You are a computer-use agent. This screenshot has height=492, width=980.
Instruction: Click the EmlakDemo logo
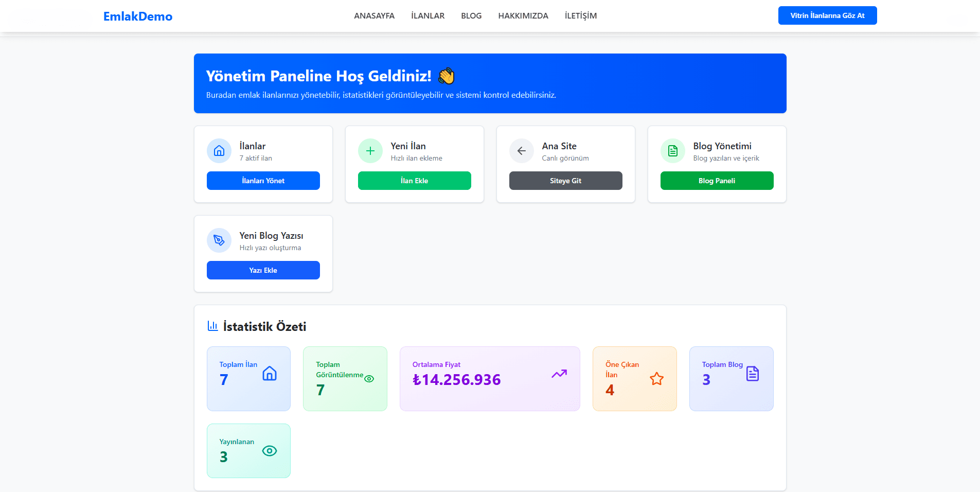tap(138, 16)
